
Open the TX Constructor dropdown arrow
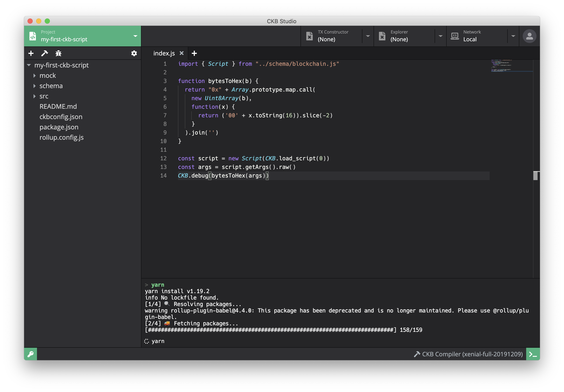(x=368, y=36)
